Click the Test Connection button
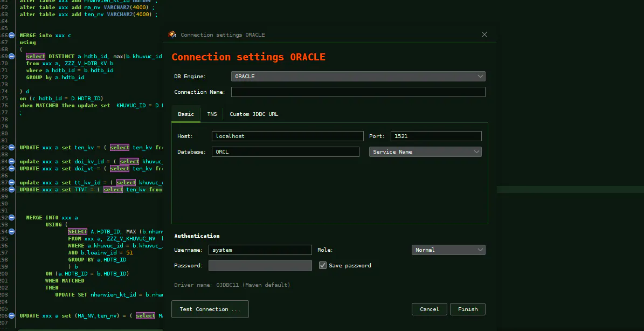 210,309
